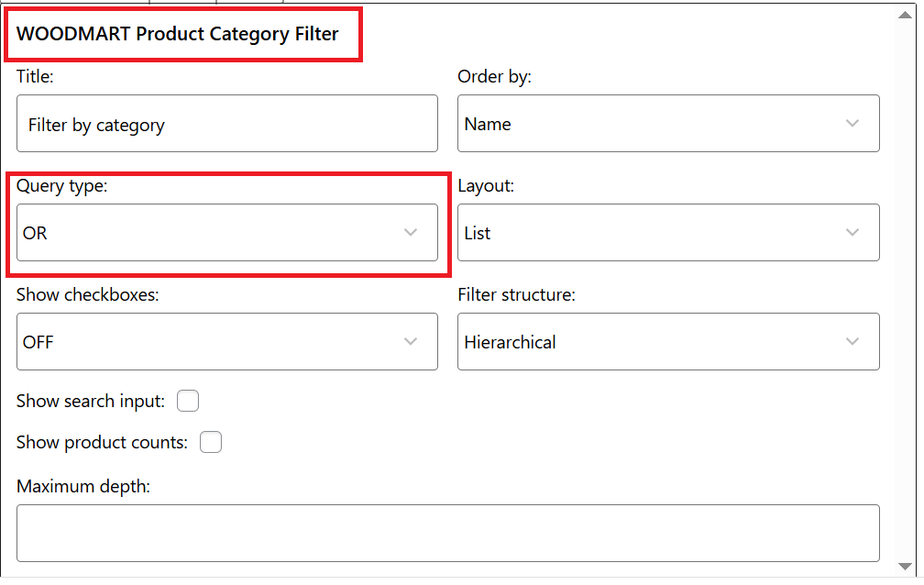This screenshot has width=924, height=585.
Task: Click the 'Layout:' label
Action: 486,186
